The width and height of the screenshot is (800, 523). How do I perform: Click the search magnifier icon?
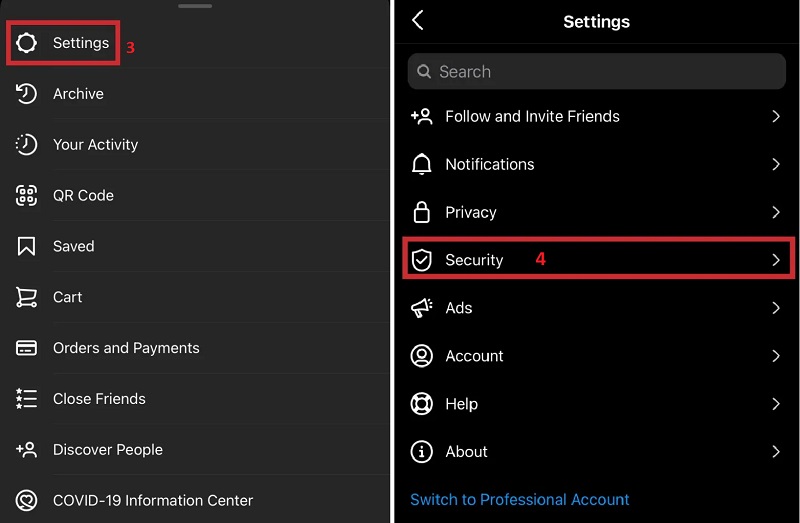tap(423, 71)
